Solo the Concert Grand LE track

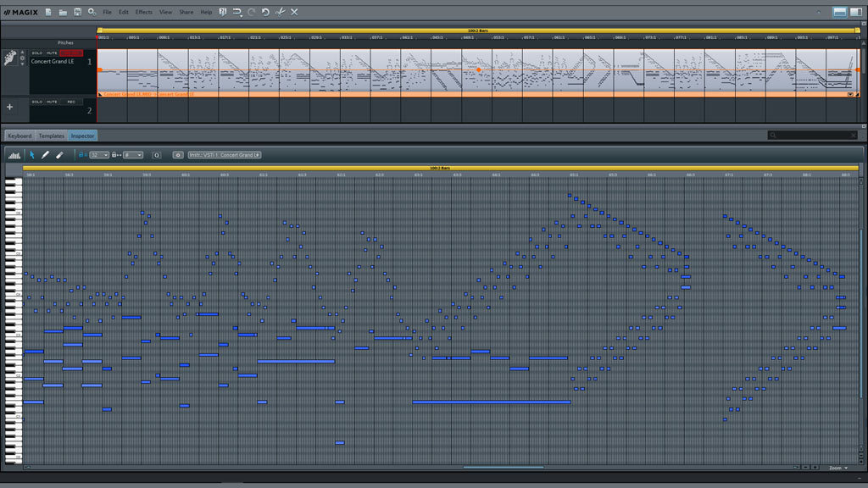[36, 53]
